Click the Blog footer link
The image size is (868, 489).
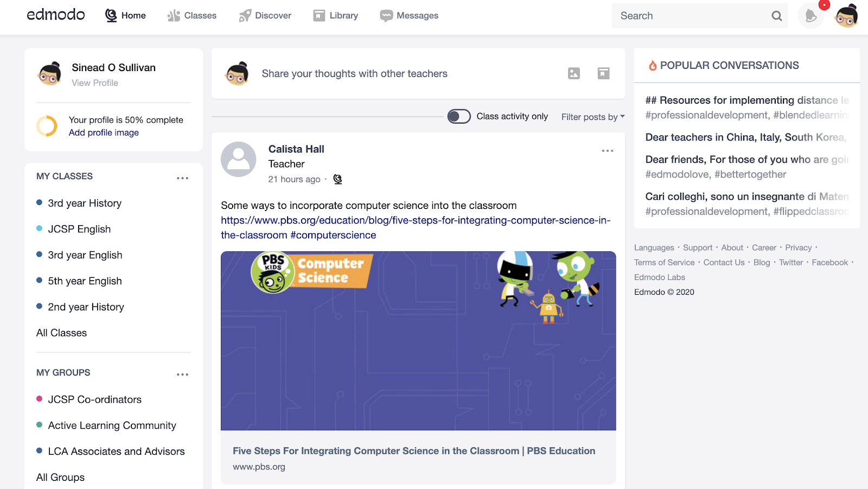pos(762,262)
